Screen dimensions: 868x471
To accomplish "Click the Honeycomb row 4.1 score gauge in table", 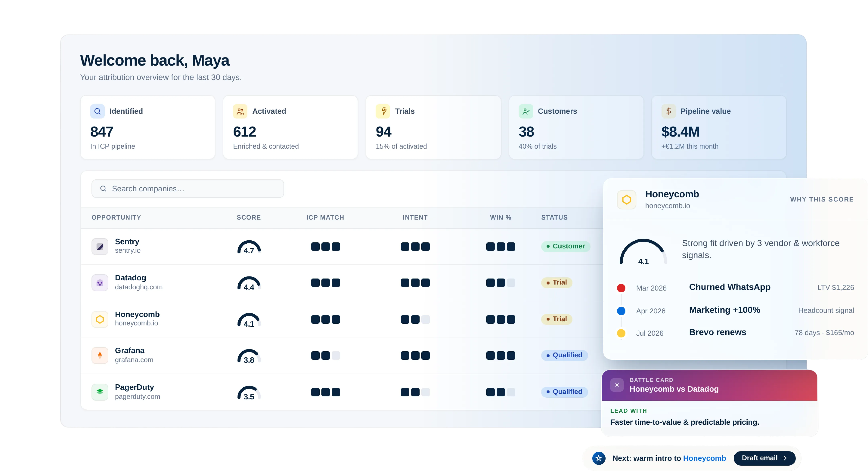I will pyautogui.click(x=249, y=320).
